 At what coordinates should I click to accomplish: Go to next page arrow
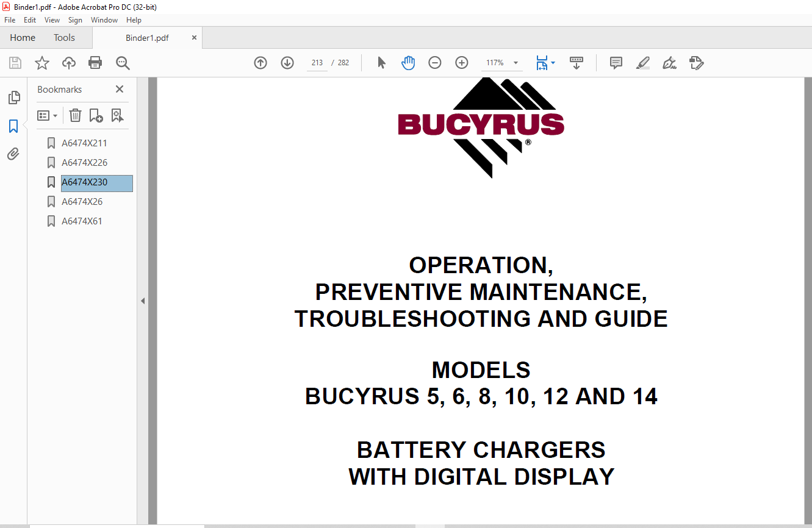coord(287,63)
